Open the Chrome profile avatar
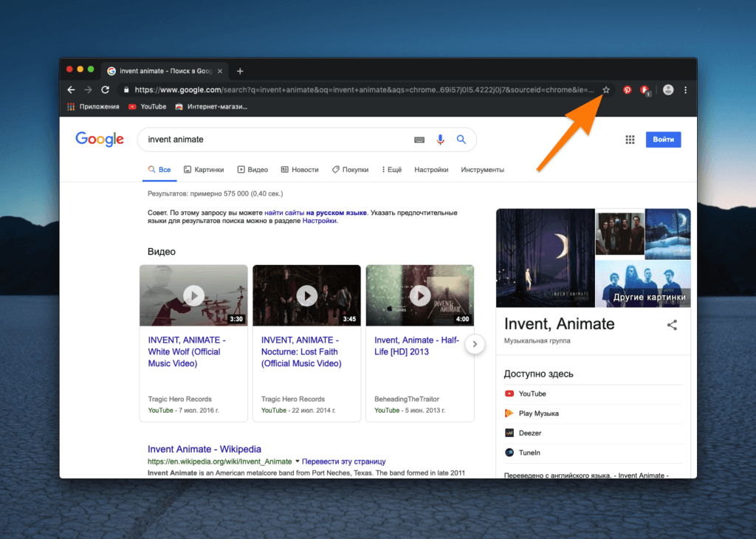This screenshot has height=539, width=756. (x=667, y=89)
